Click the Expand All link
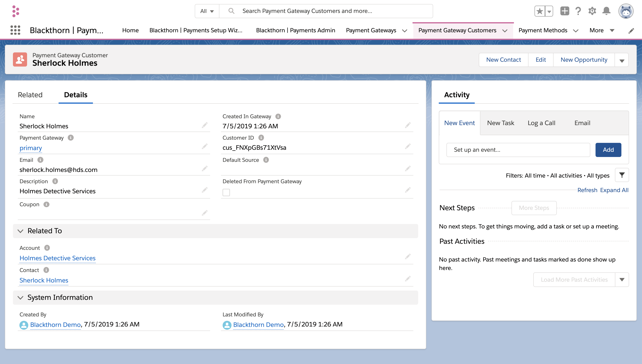 pyautogui.click(x=614, y=190)
